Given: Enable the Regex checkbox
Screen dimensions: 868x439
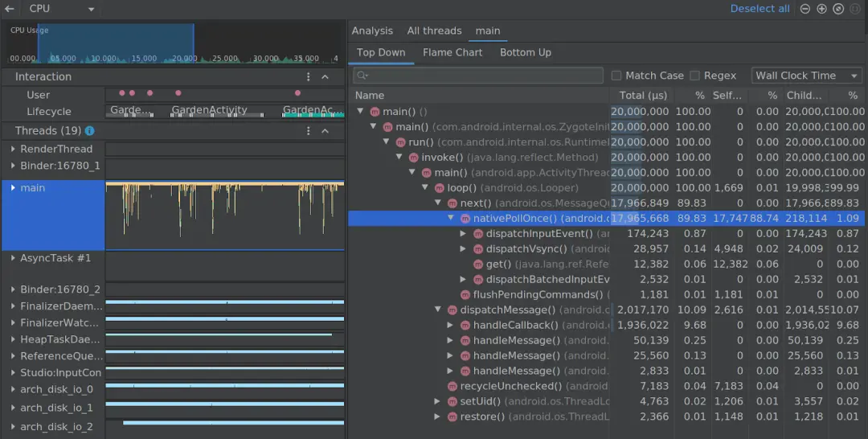Looking at the screenshot, I should (694, 76).
